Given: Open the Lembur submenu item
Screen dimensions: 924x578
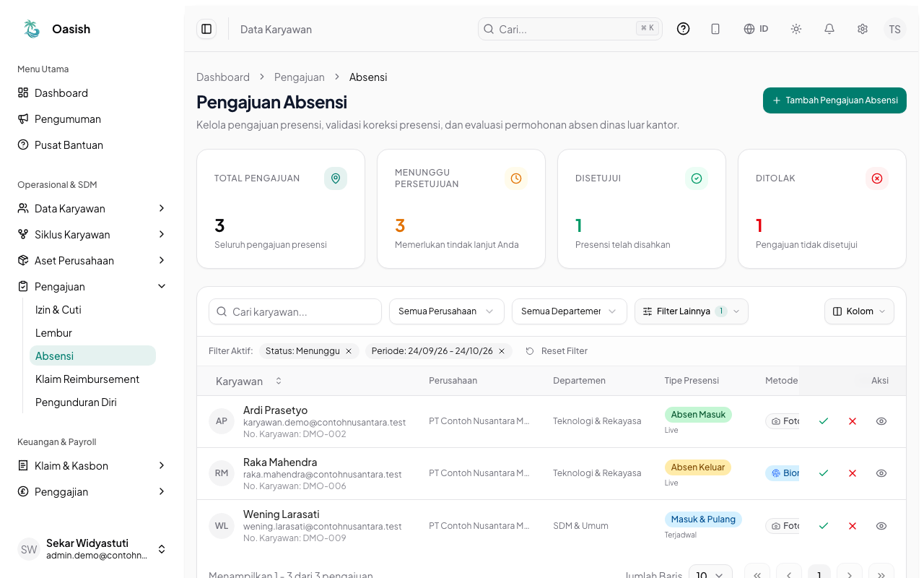Looking at the screenshot, I should tap(92, 333).
